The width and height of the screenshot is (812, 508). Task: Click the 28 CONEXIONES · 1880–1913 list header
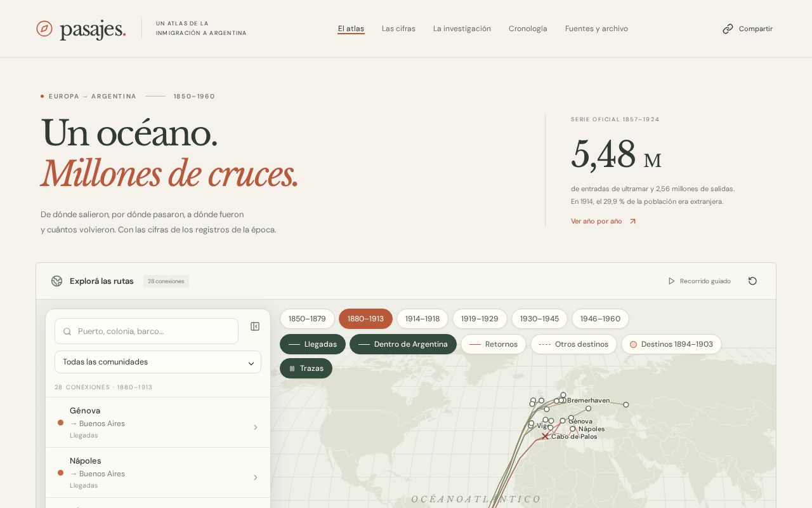point(103,387)
